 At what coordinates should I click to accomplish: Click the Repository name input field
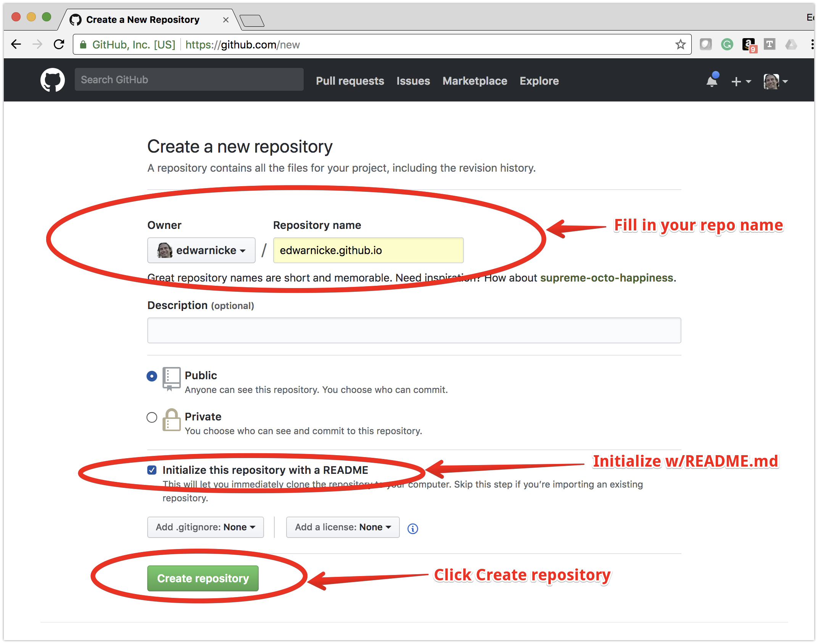(x=369, y=250)
